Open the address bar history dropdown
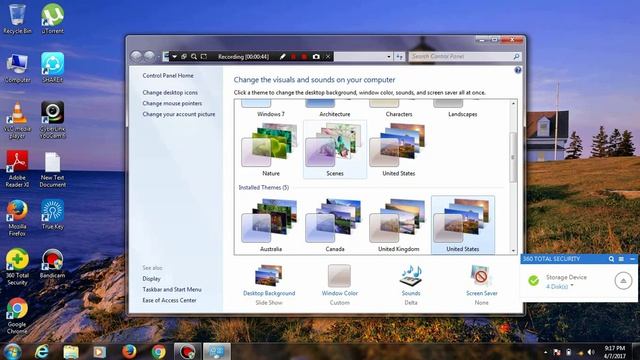 (x=389, y=57)
